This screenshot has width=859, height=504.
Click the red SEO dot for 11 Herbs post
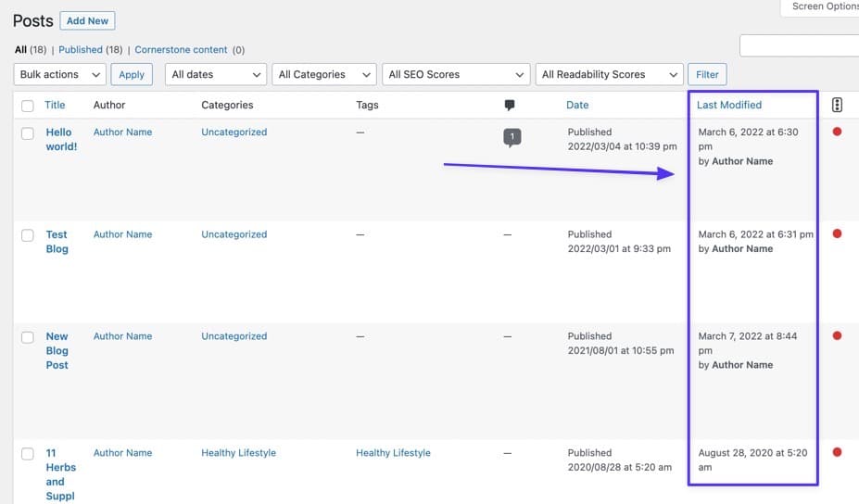[837, 453]
